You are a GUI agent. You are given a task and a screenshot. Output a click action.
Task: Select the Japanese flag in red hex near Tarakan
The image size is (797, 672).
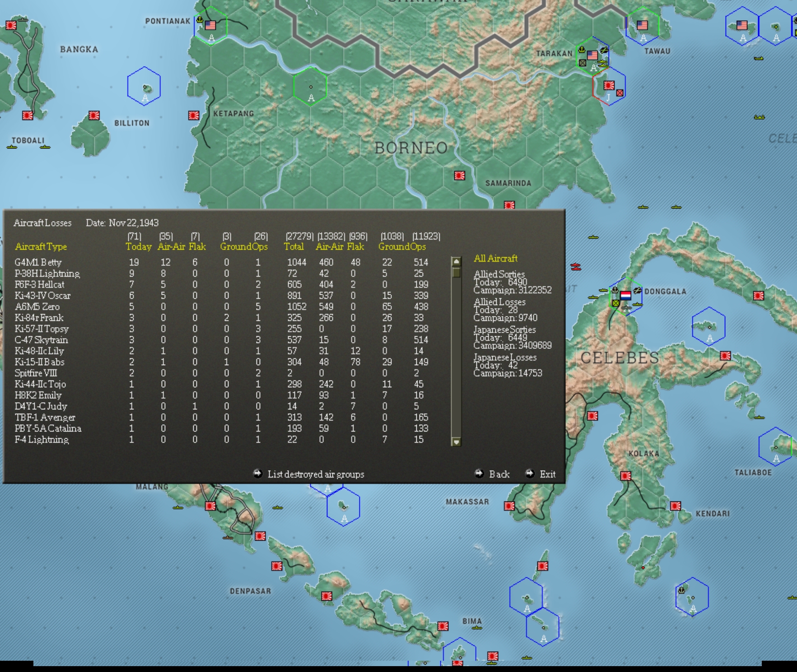[x=609, y=85]
